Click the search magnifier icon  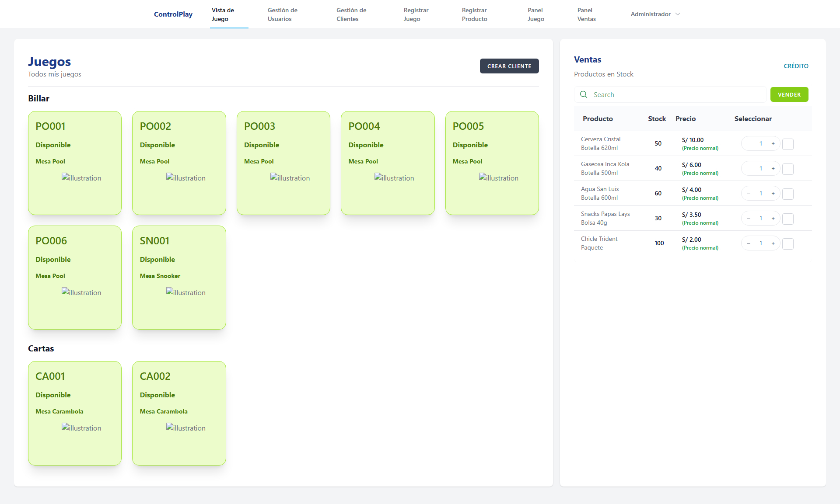pos(584,94)
